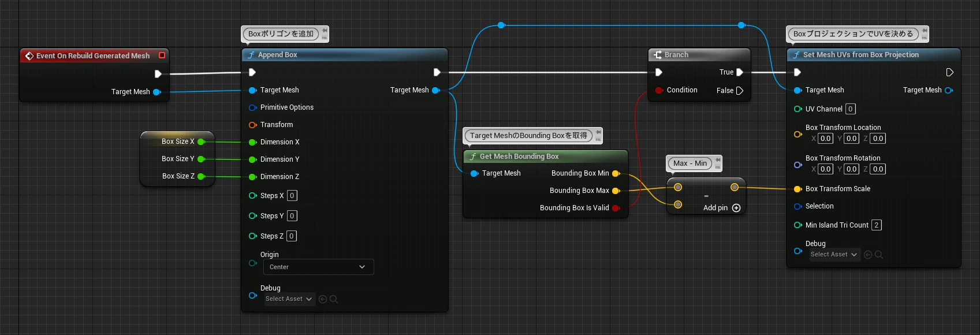
Task: Click the Max - Min comment text
Action: coord(690,163)
